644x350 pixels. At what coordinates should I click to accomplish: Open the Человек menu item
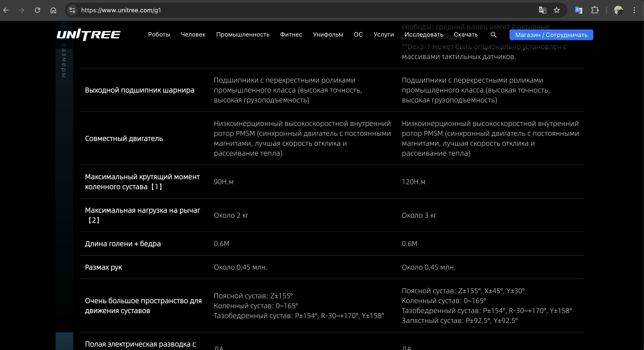(193, 35)
